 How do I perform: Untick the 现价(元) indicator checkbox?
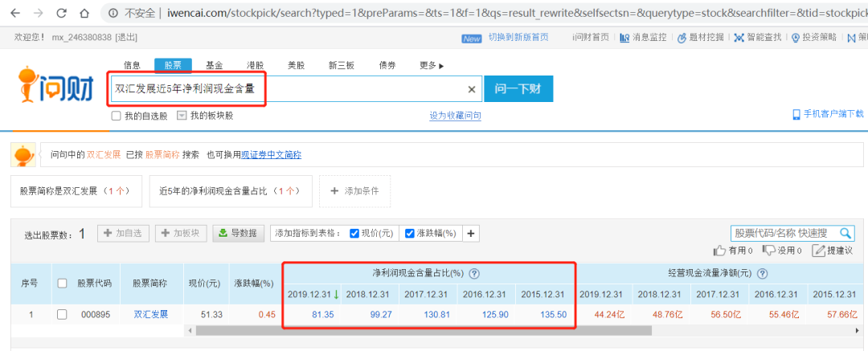click(355, 234)
